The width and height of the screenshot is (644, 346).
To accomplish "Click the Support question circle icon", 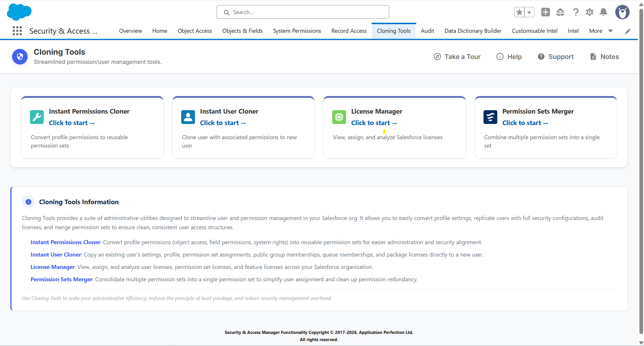I will coord(541,57).
